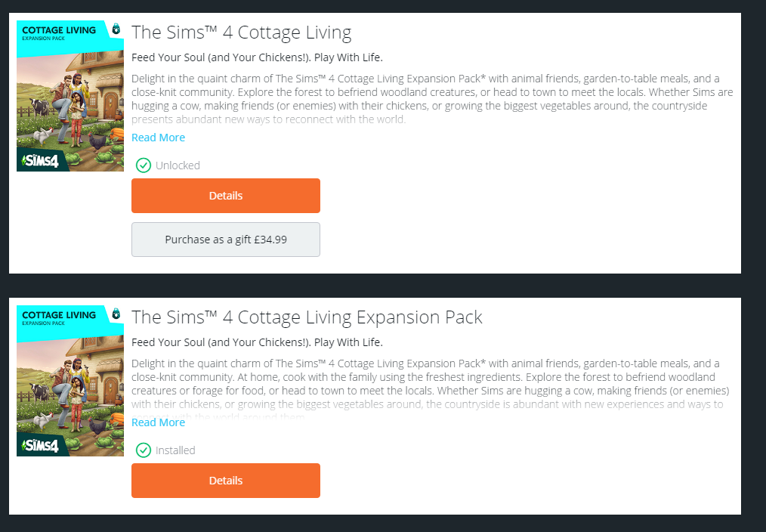This screenshot has width=766, height=532.
Task: Click the "Unlocked" status text
Action: tap(178, 165)
